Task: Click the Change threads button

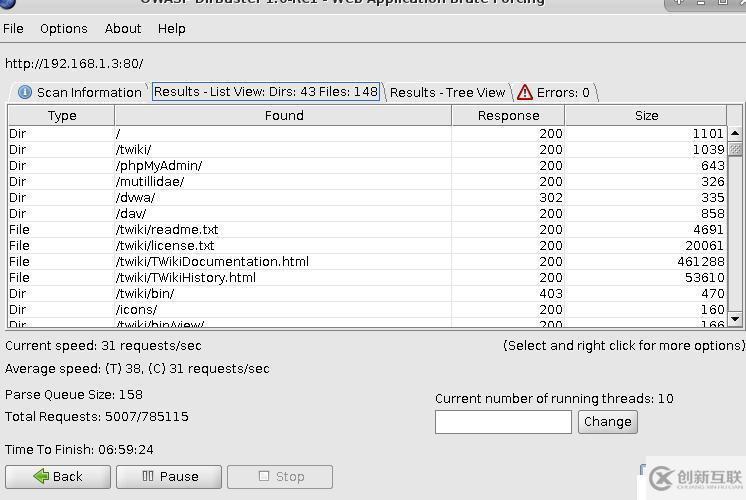Action: point(608,422)
